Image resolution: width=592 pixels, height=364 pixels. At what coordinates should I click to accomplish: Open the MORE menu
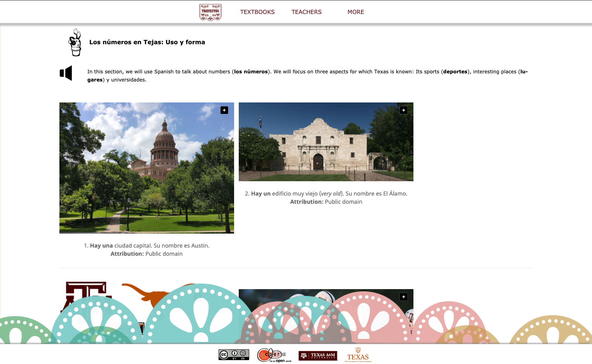point(356,12)
